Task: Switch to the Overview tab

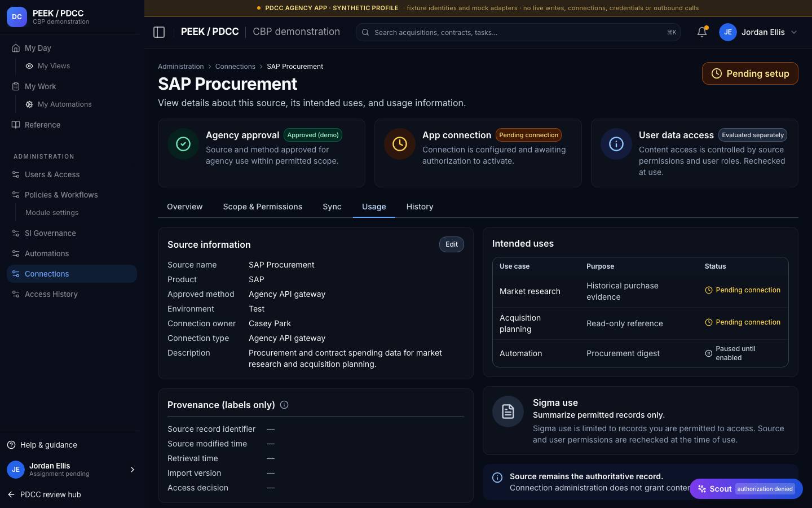Action: 184,207
